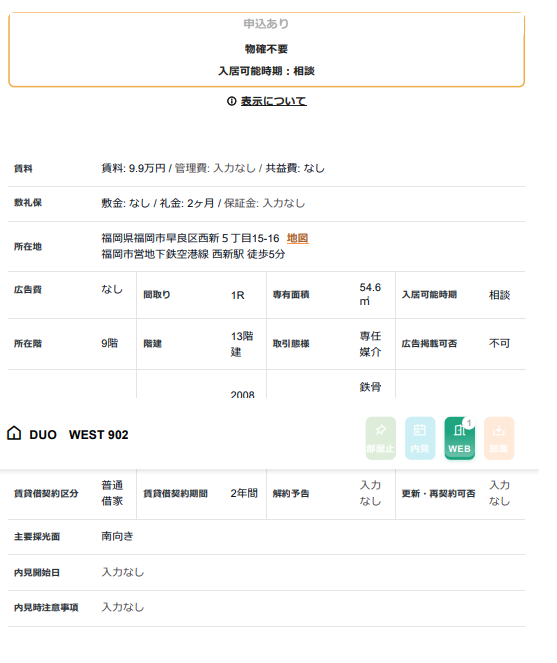557x663 pixels.
Task: Open the green WEB application button
Action: 459,438
